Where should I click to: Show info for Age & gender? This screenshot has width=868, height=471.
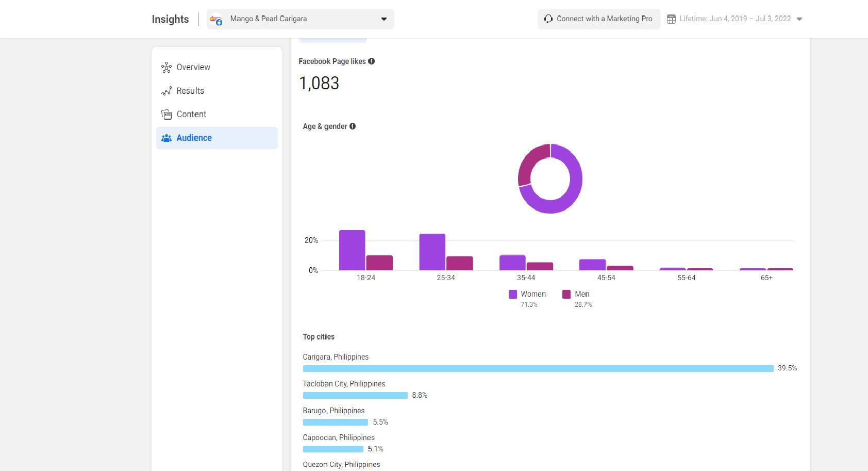pyautogui.click(x=353, y=126)
